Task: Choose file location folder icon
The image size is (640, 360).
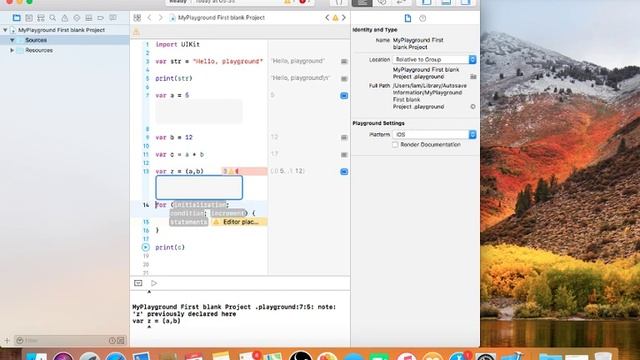Action: (x=473, y=77)
